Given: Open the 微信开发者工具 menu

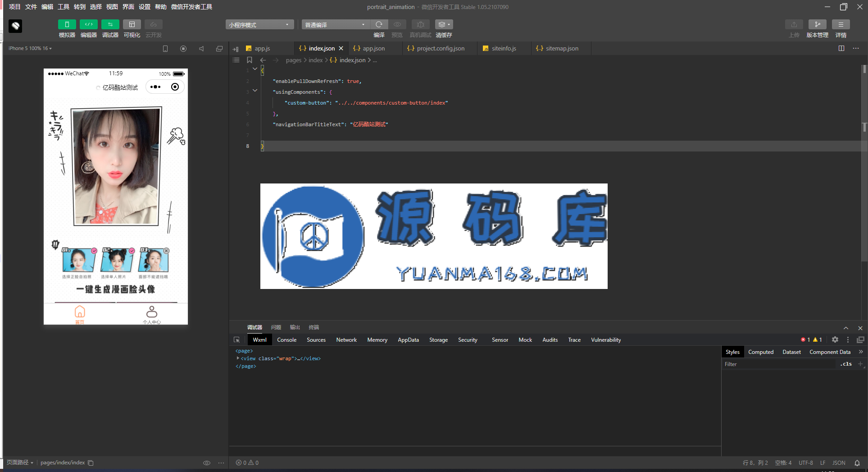Looking at the screenshot, I should pyautogui.click(x=191, y=7).
